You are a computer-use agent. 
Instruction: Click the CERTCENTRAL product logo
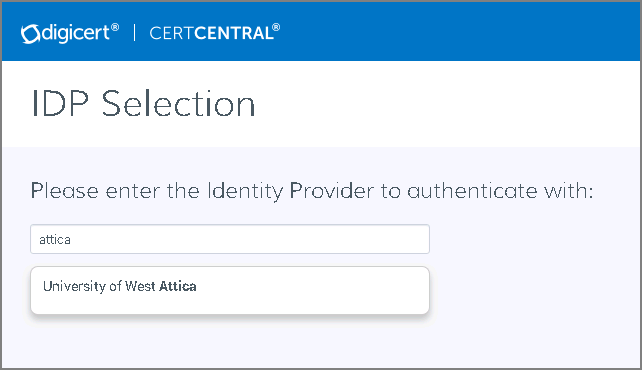click(215, 33)
